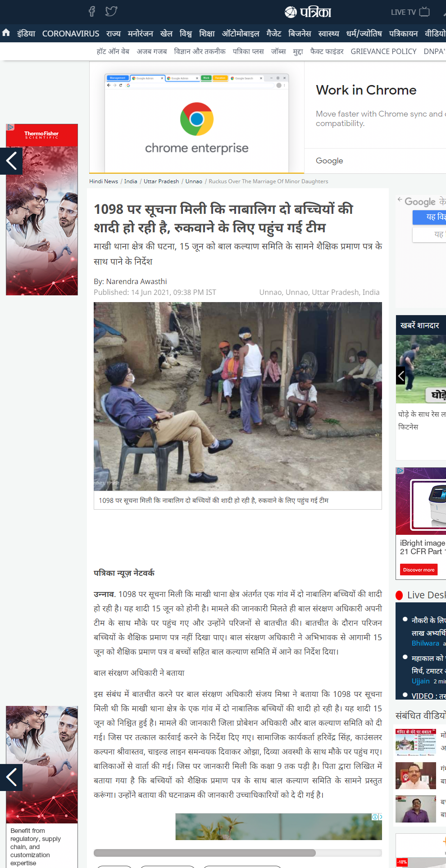Open the main article photo of villagers

tap(238, 396)
